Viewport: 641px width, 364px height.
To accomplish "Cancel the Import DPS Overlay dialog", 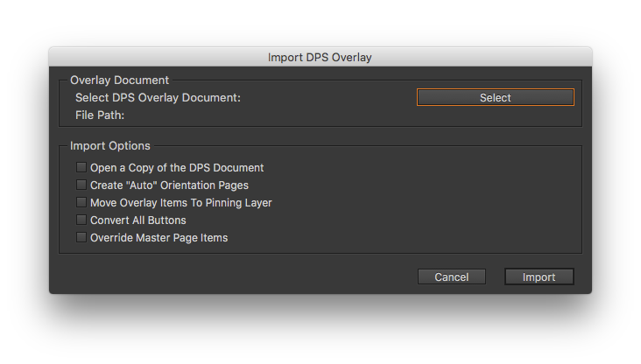I will pyautogui.click(x=451, y=277).
